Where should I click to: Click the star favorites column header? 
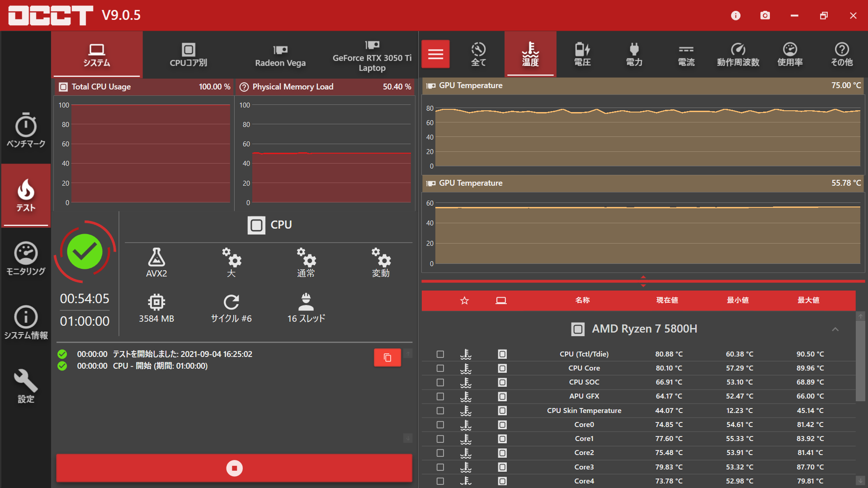coord(464,300)
